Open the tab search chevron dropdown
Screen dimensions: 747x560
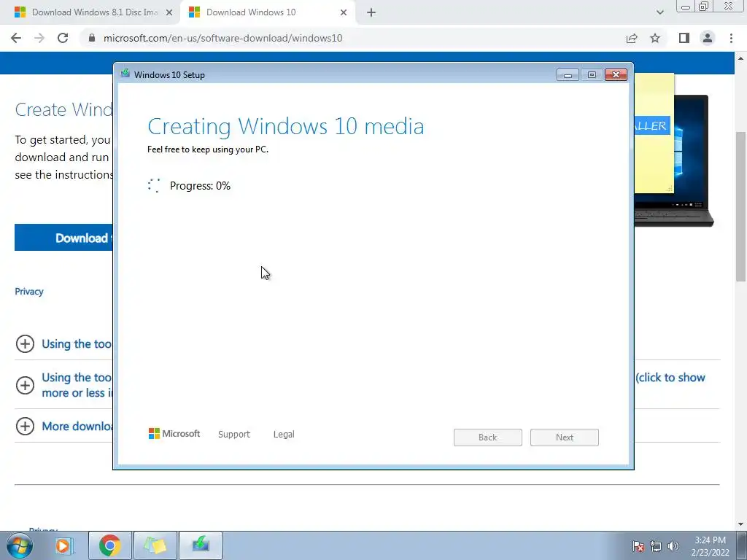click(x=659, y=12)
